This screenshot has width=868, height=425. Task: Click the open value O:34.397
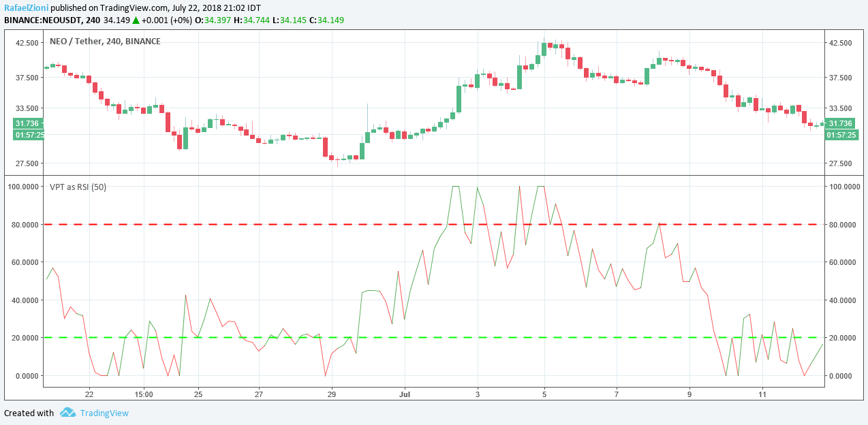click(213, 20)
